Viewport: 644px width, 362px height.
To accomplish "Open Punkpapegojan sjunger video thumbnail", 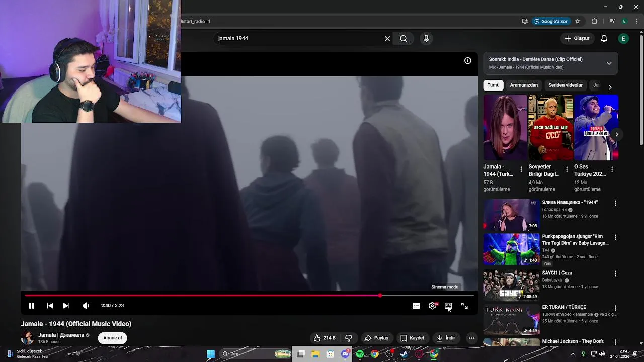I will (x=511, y=249).
